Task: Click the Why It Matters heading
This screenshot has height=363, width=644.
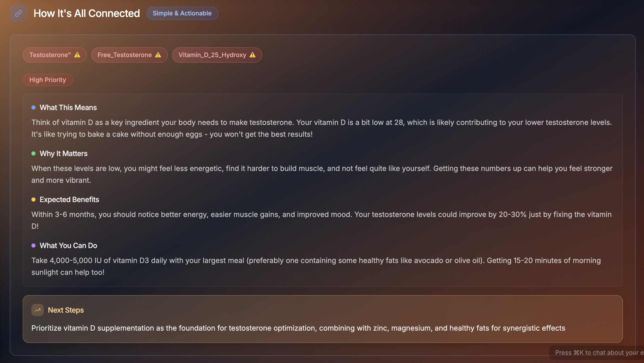Action: pos(64,153)
